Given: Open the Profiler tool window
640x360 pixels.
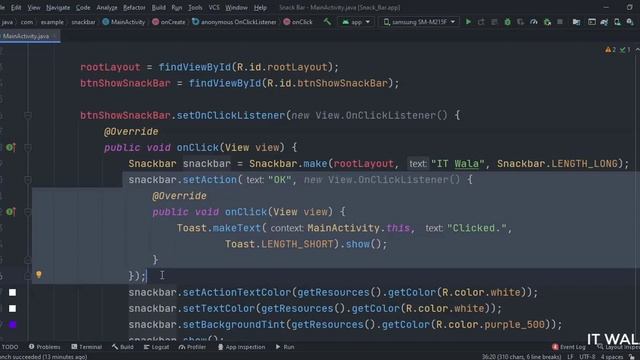Looking at the screenshot, I should [x=192, y=347].
